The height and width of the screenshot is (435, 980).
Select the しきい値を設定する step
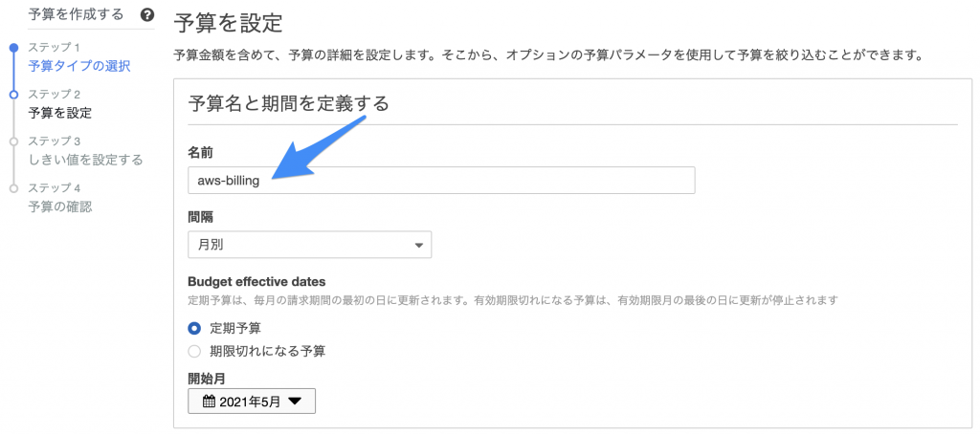(x=85, y=160)
